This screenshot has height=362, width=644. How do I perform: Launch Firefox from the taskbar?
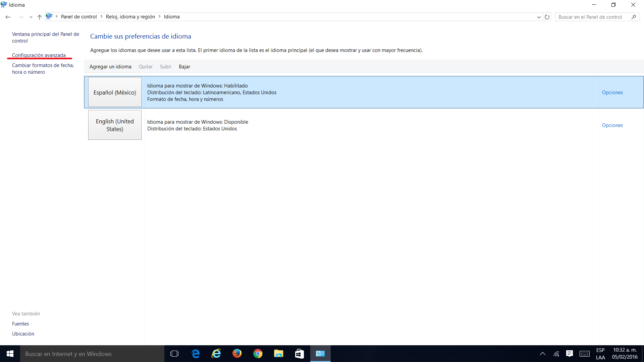coord(237,354)
